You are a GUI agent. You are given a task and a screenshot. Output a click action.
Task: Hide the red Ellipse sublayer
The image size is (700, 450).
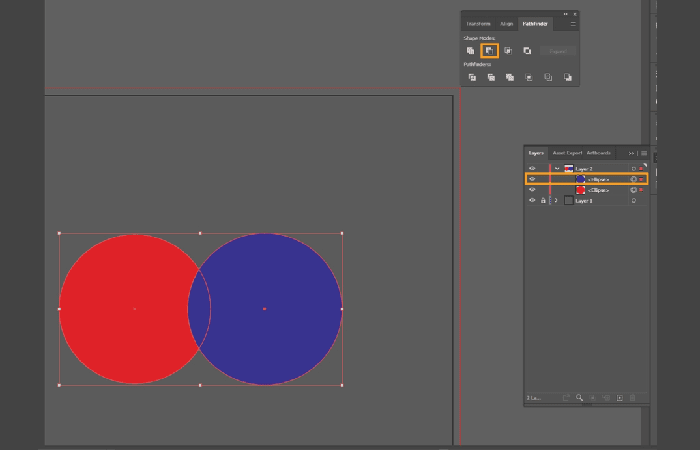(532, 190)
